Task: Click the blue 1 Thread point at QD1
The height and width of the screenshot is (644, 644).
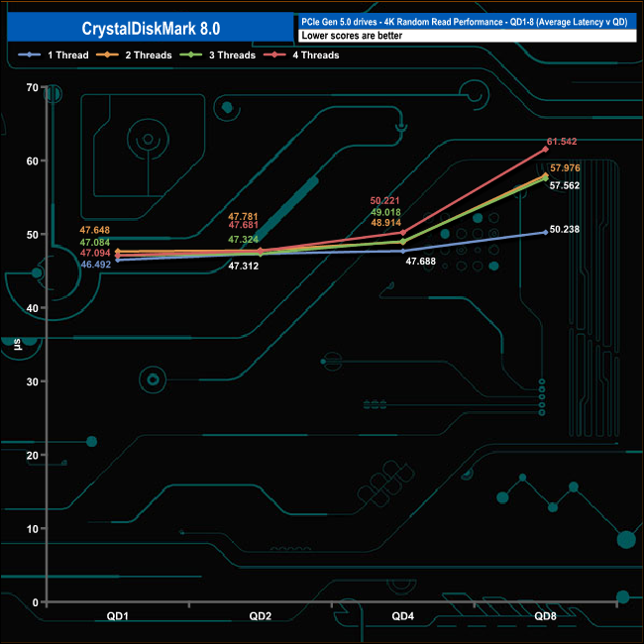Action: tap(118, 260)
